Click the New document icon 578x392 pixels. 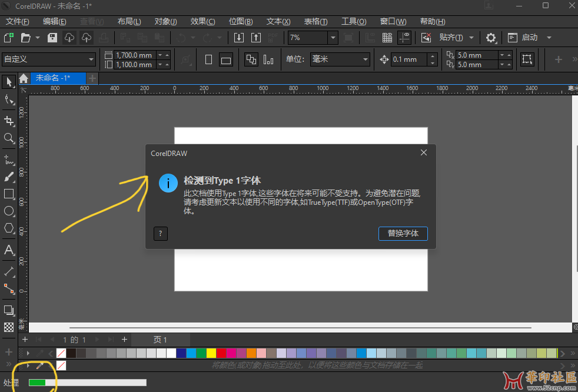point(8,38)
